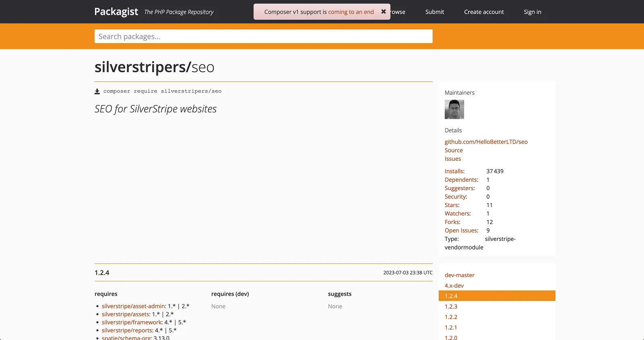This screenshot has height=340, width=644.
Task: Click the download icon beside composer command
Action: click(97, 91)
